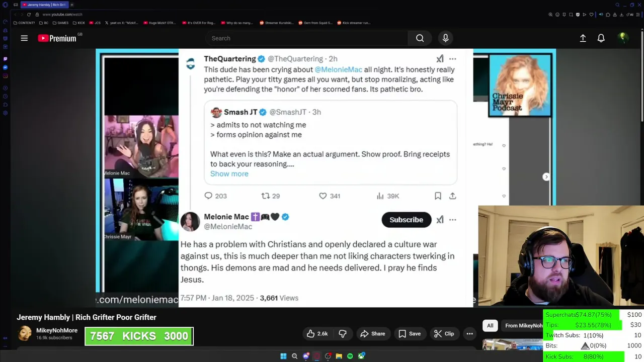Open the account avatar menu
The height and width of the screenshot is (362, 644).
pyautogui.click(x=622, y=38)
